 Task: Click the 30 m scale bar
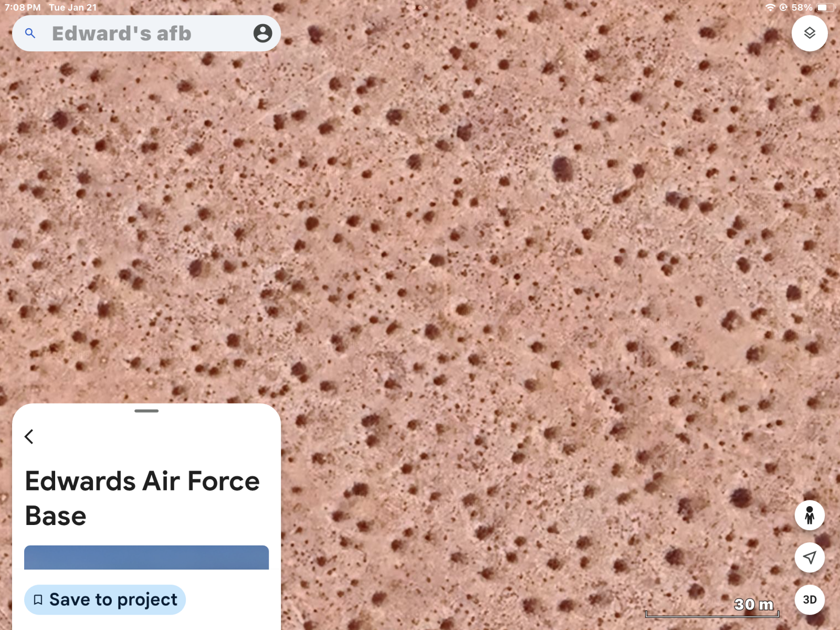click(712, 613)
